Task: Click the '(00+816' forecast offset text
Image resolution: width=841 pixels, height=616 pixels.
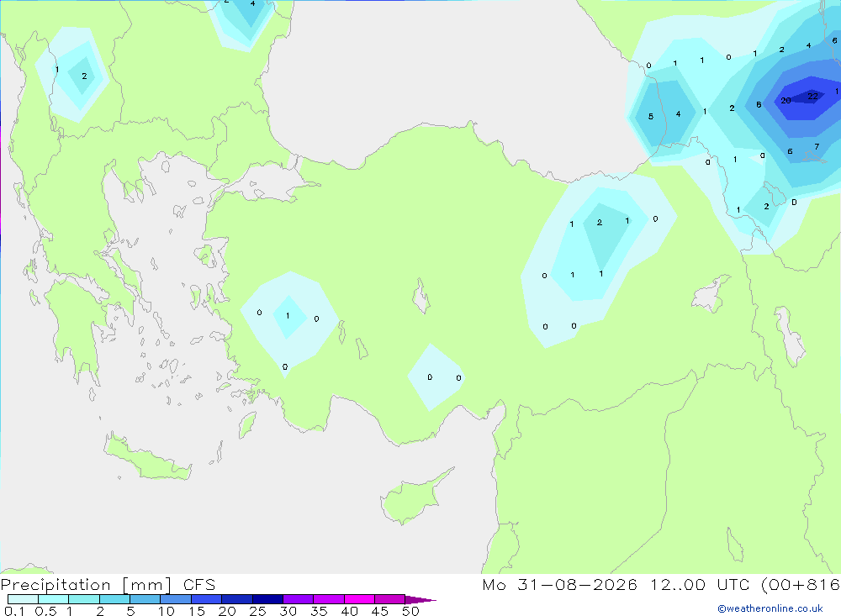Action: click(801, 585)
